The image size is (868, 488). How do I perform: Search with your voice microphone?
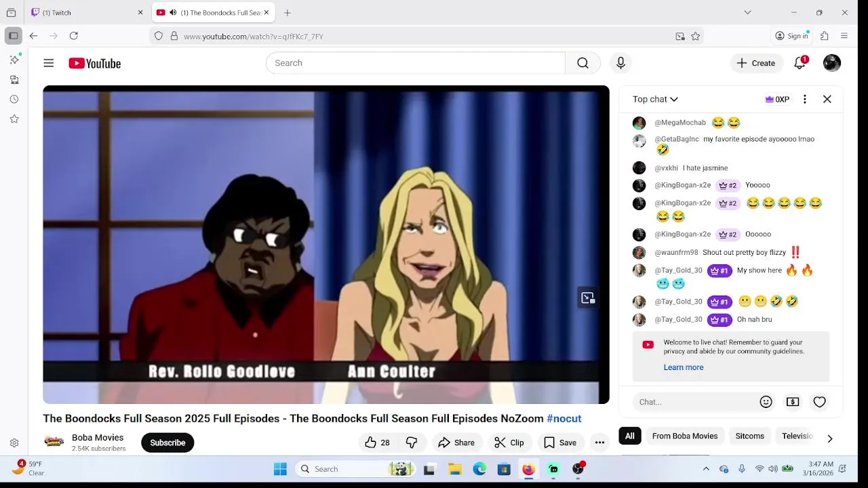[620, 63]
